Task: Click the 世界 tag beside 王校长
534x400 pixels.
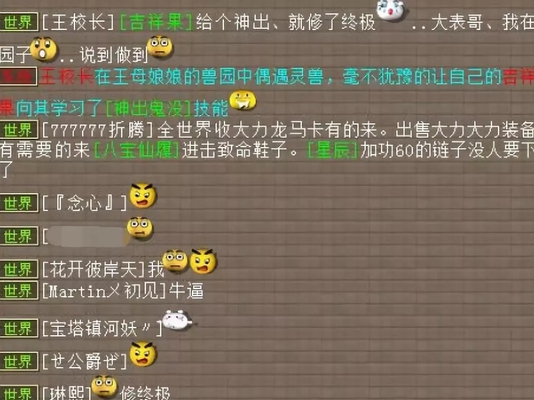Action: (x=19, y=22)
